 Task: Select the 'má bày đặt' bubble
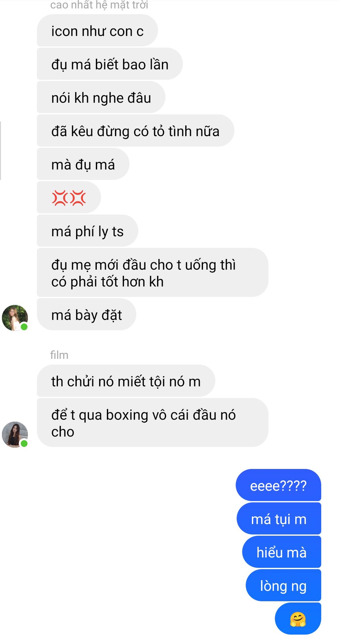tap(86, 314)
